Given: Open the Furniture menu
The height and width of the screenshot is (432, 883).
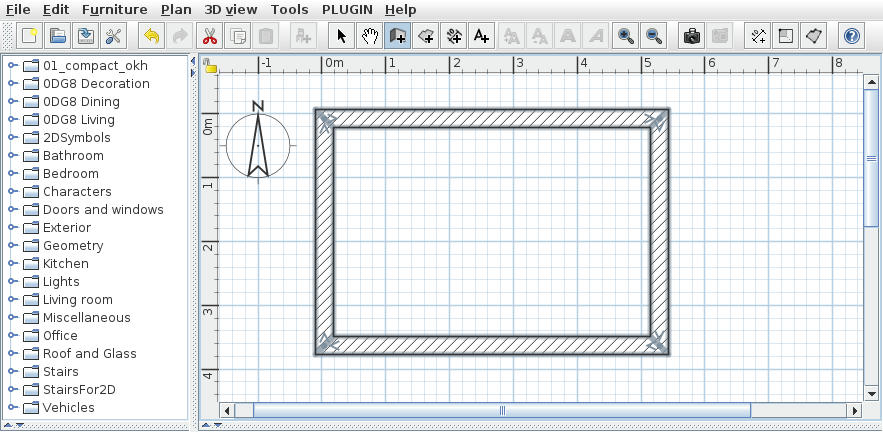Looking at the screenshot, I should coord(114,10).
